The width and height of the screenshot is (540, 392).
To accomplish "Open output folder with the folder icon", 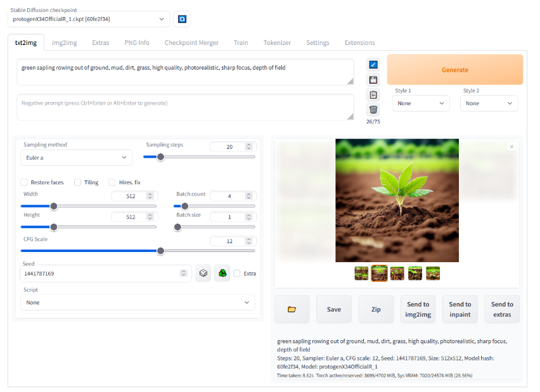I will coord(292,309).
